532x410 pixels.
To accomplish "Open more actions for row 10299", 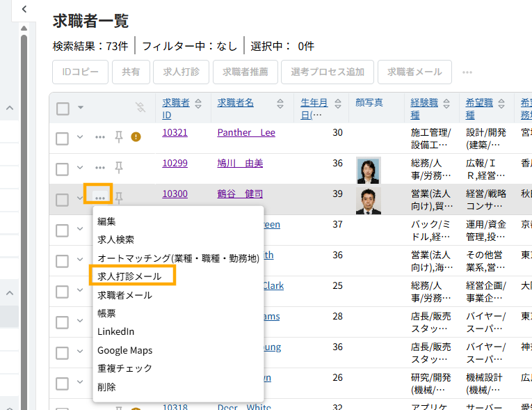I will tap(100, 168).
